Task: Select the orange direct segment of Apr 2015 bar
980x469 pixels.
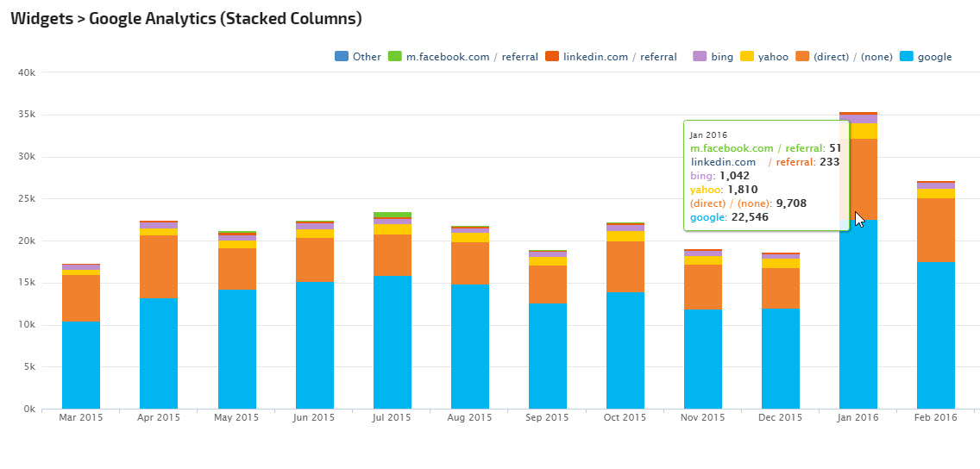Action: tap(159, 266)
